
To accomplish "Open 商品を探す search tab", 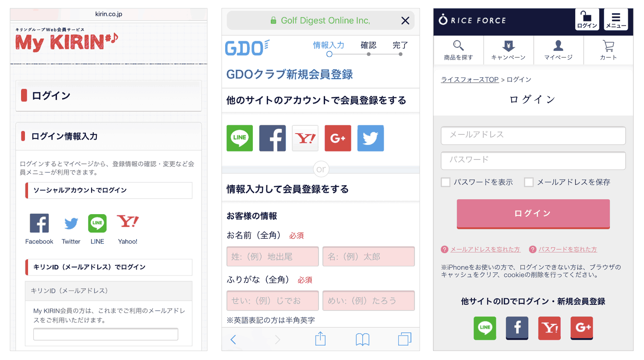I will (x=459, y=50).
